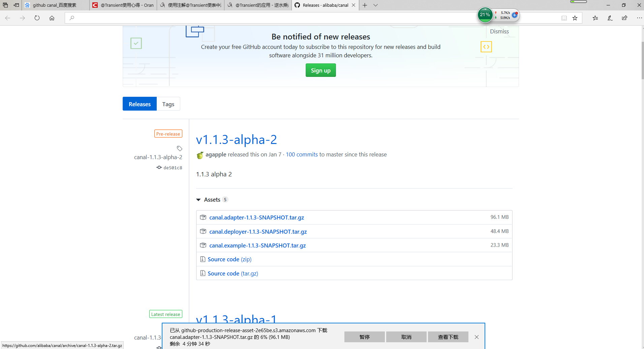Switch to github canal search tab
The width and height of the screenshot is (644, 349).
point(56,5)
